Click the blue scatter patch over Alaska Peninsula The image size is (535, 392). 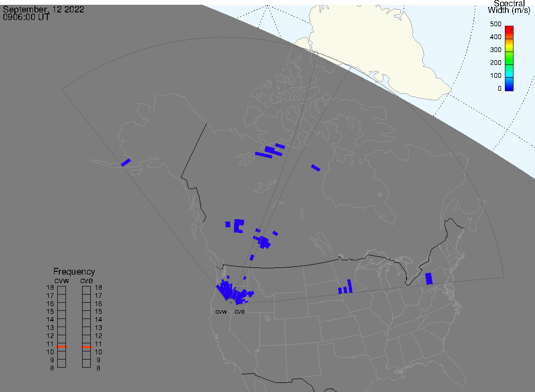pyautogui.click(x=126, y=162)
